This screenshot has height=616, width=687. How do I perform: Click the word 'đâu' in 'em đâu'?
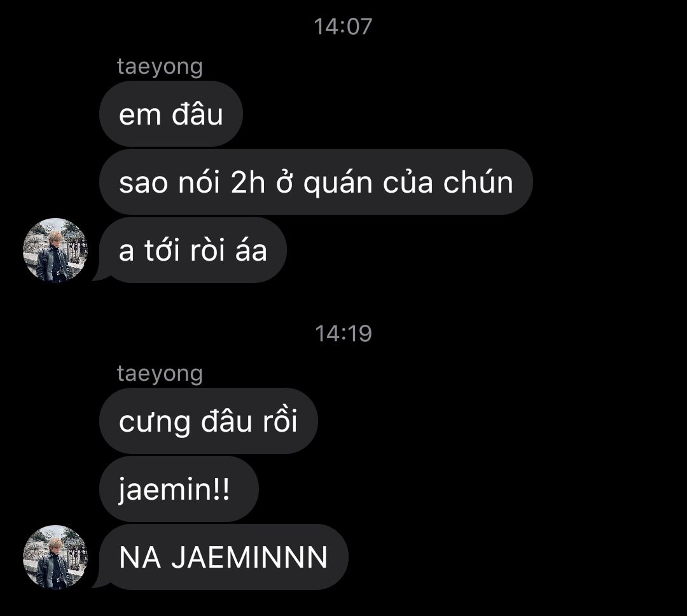tap(197, 114)
